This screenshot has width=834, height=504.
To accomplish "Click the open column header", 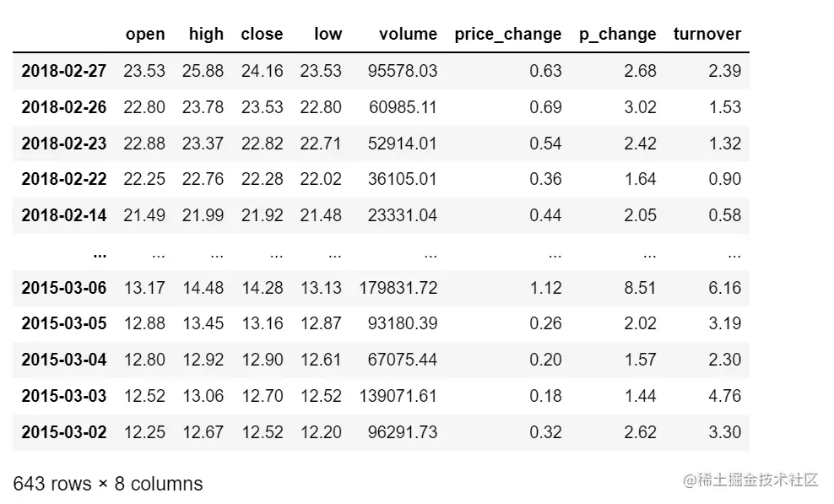I will [145, 34].
